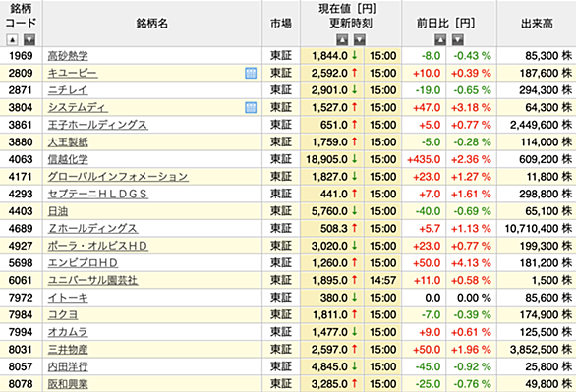
Task: Open 王子ホールディングス stock link
Action: pos(97,125)
